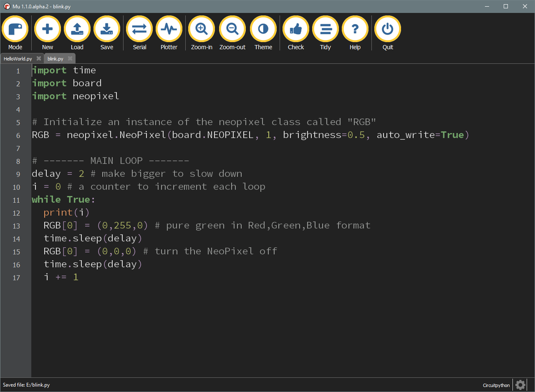This screenshot has height=392, width=535.
Task: Click "auto_write=True" in line 6
Action: 420,135
